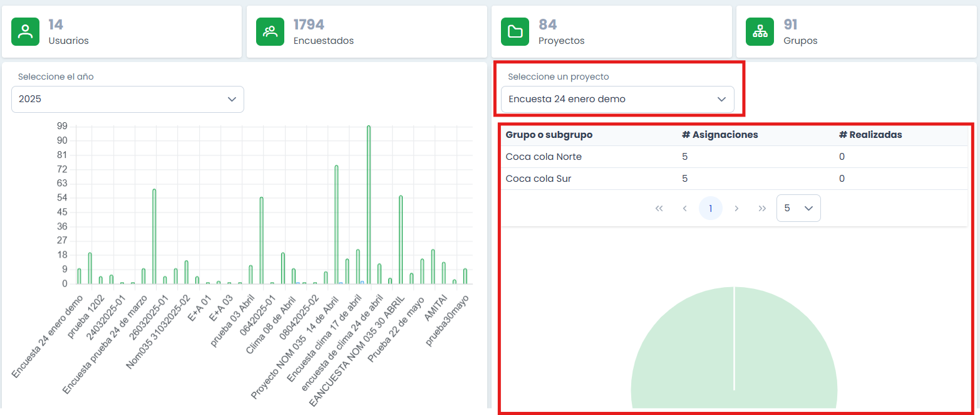
Task: Go to first page of table
Action: coord(659,208)
